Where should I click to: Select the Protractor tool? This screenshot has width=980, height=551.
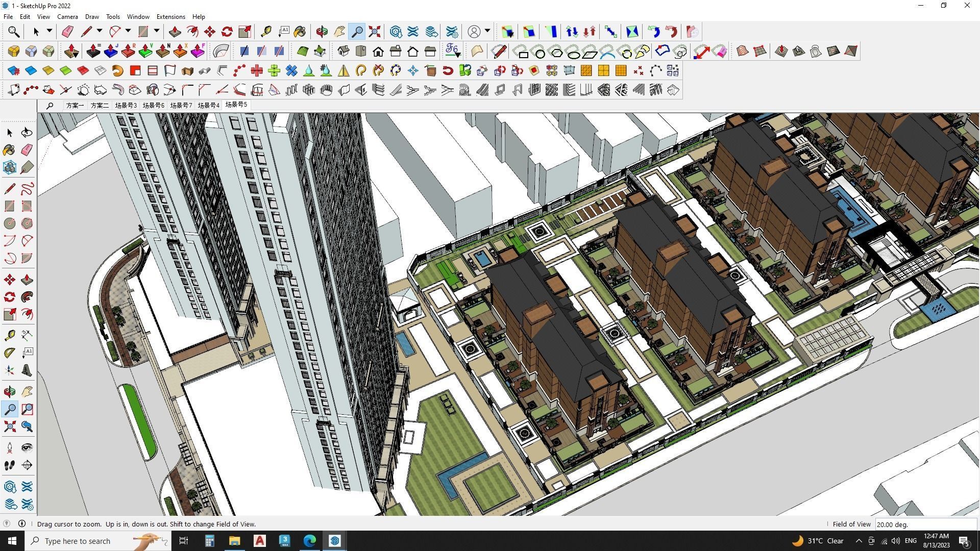(x=10, y=352)
